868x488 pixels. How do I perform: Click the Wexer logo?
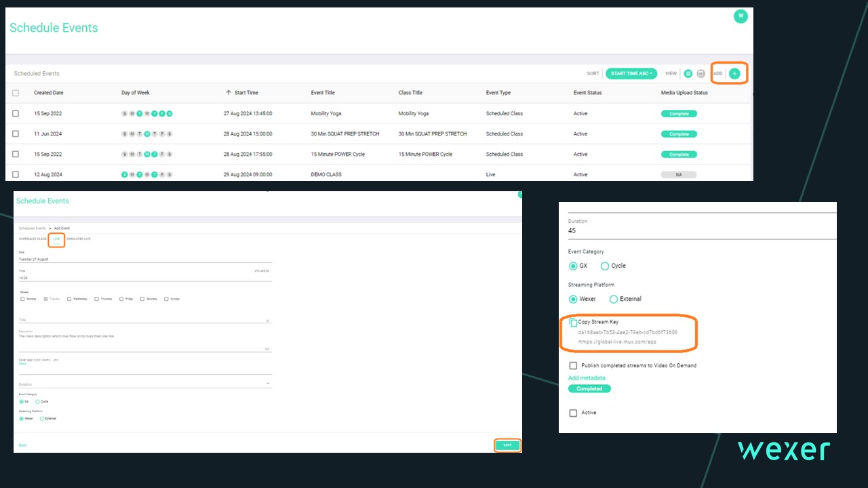[x=783, y=451]
